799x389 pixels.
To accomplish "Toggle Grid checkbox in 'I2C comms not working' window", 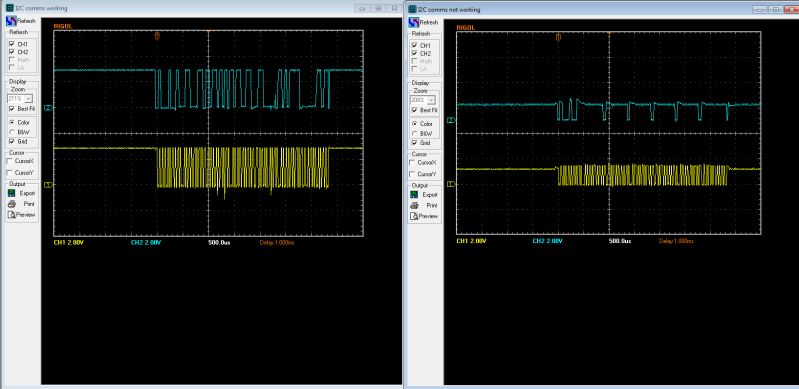I will point(414,143).
